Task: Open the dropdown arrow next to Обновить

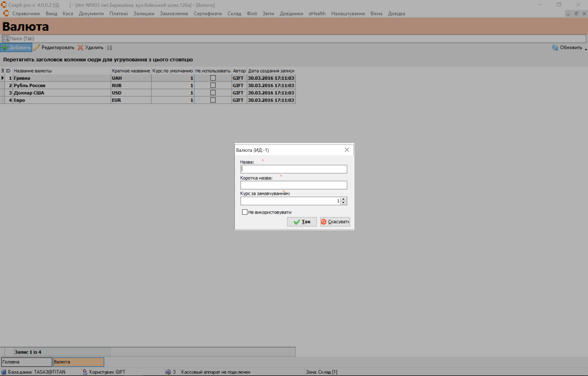Action: point(586,49)
